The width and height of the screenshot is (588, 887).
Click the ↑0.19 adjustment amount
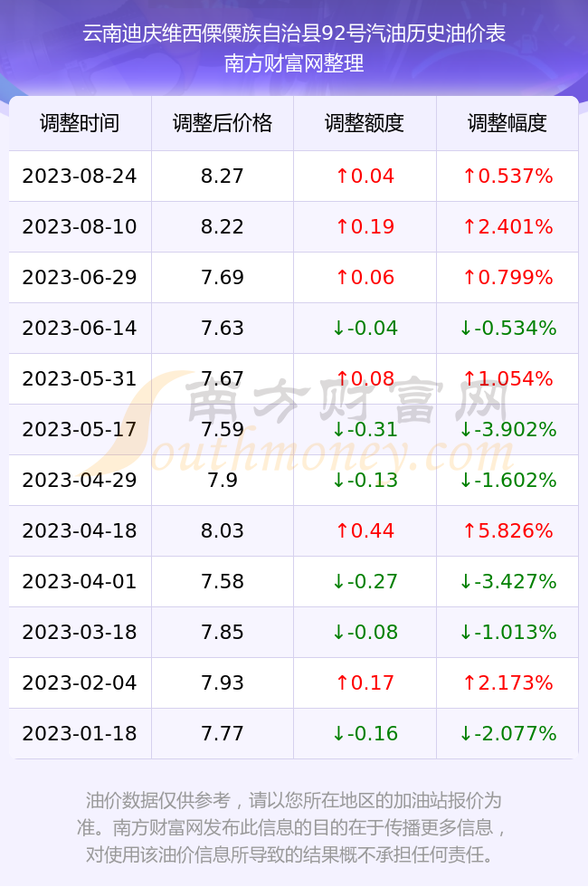click(365, 227)
